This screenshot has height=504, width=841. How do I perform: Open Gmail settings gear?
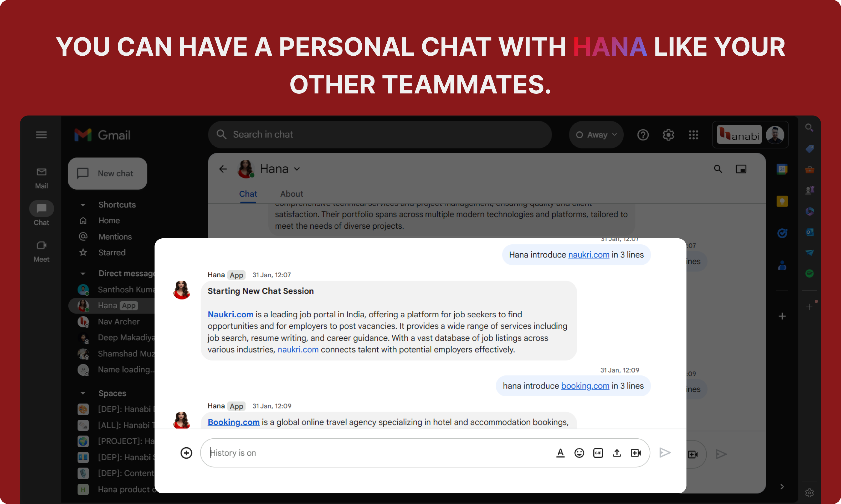coord(668,135)
